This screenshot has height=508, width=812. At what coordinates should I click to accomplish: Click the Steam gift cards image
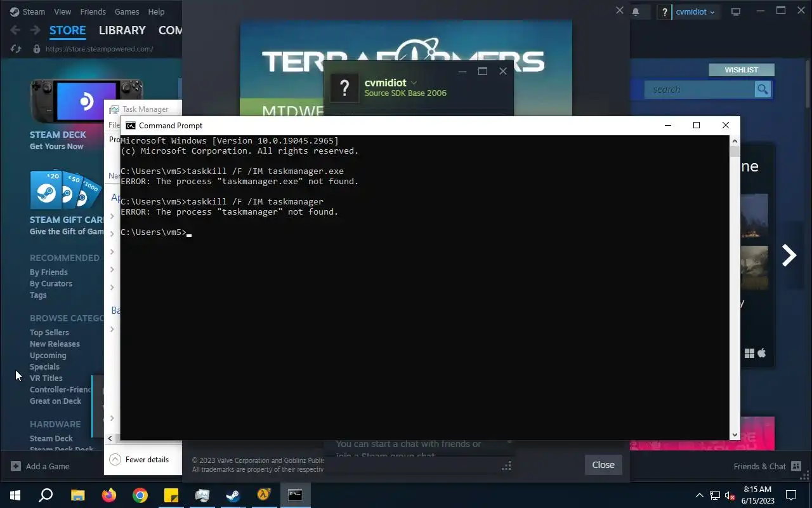65,189
